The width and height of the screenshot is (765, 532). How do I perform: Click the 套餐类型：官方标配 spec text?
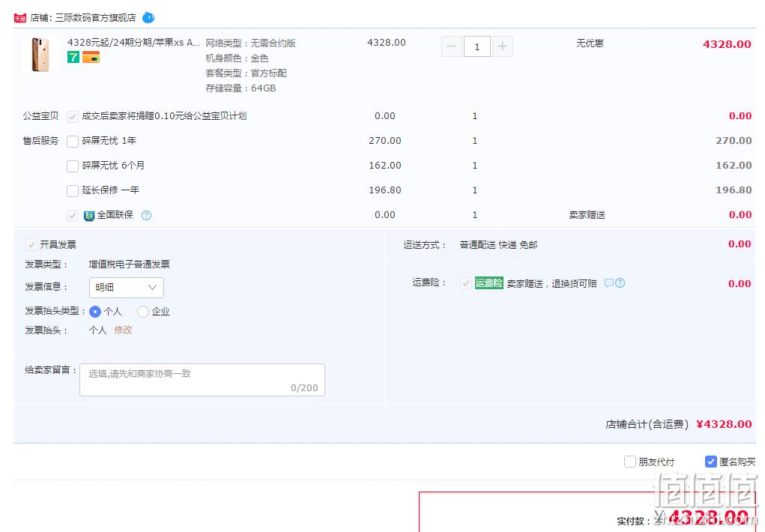coord(246,73)
